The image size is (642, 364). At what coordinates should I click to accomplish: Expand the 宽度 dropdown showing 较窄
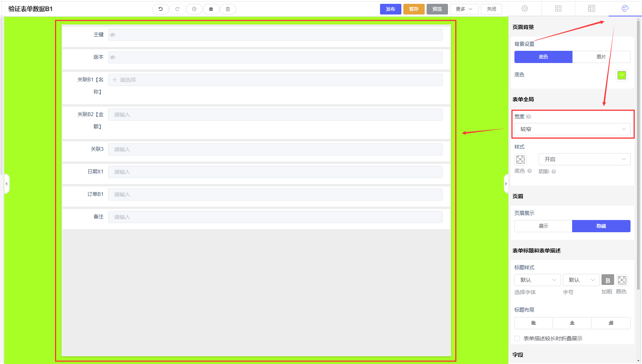click(x=572, y=129)
